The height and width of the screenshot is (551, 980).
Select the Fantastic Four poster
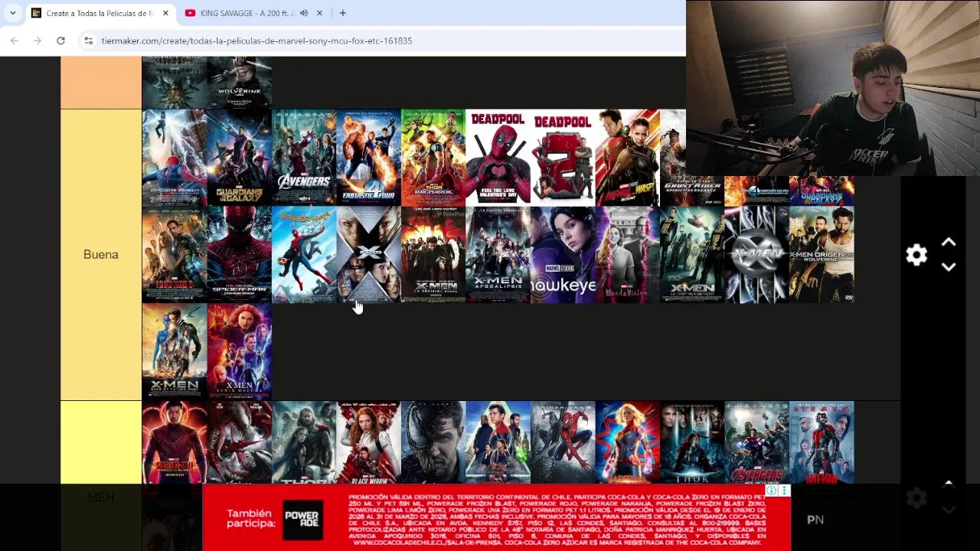[368, 158]
